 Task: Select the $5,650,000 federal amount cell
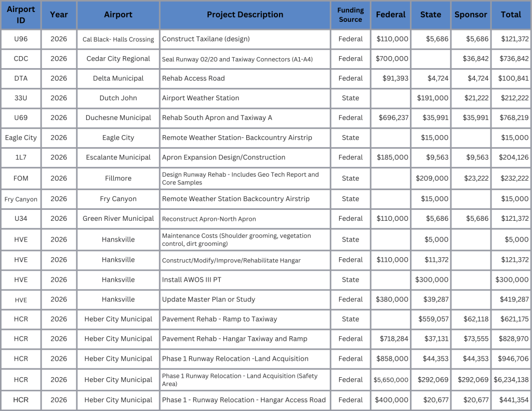pos(391,380)
